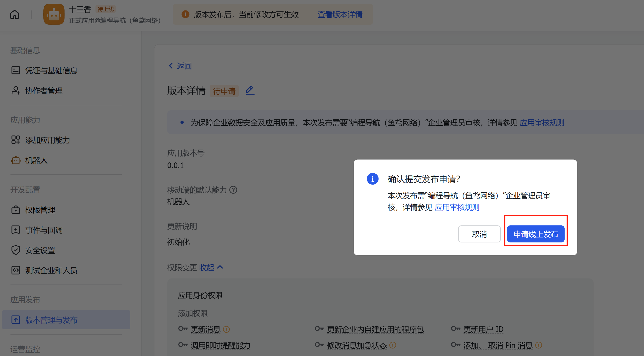Open 凭证与基础信息 in sidebar
This screenshot has width=644, height=356.
pyautogui.click(x=51, y=71)
